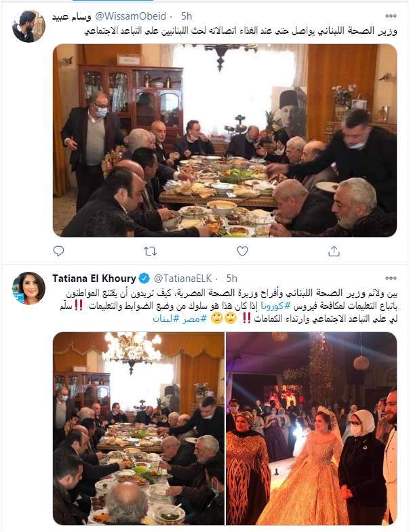The width and height of the screenshot is (409, 532).
Task: Share Wissam Obeid's tweet via share icon
Action: 334,251
